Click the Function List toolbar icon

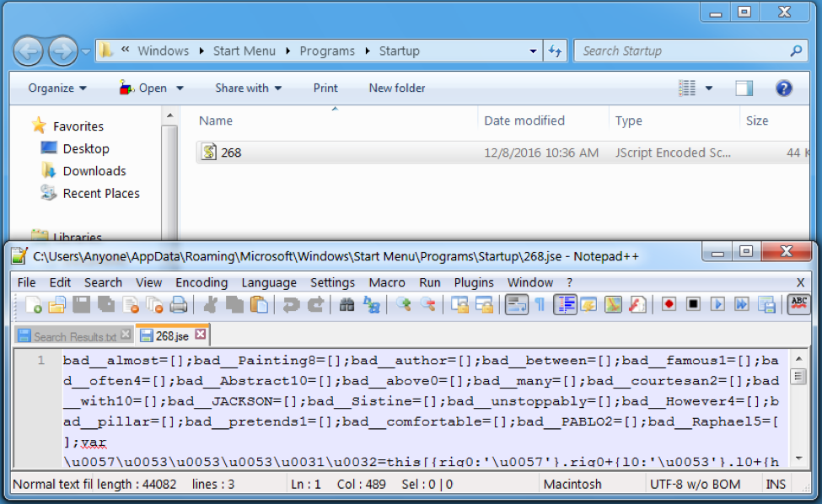point(637,304)
